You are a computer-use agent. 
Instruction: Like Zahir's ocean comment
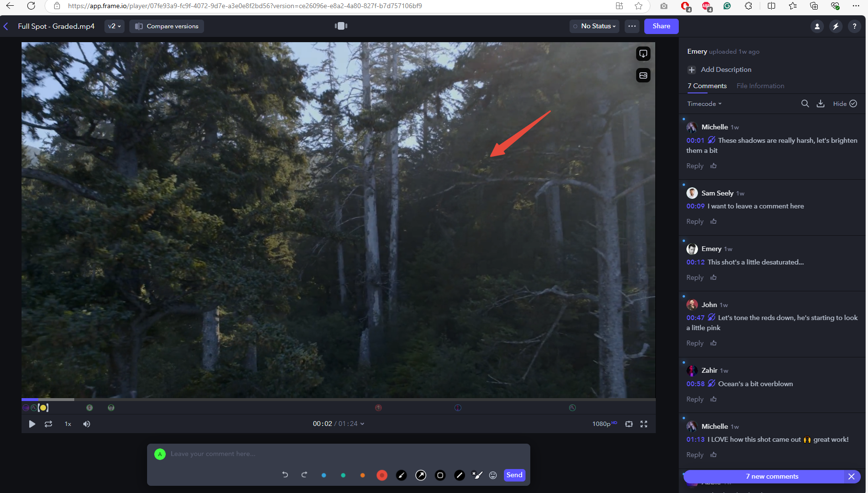[713, 399]
